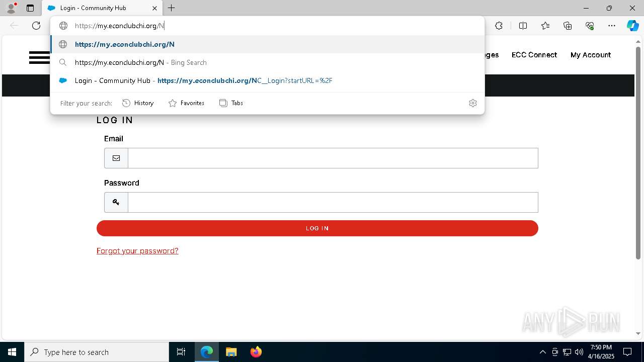The width and height of the screenshot is (644, 362).
Task: Open Windows Start menu
Action: pyautogui.click(x=12, y=352)
